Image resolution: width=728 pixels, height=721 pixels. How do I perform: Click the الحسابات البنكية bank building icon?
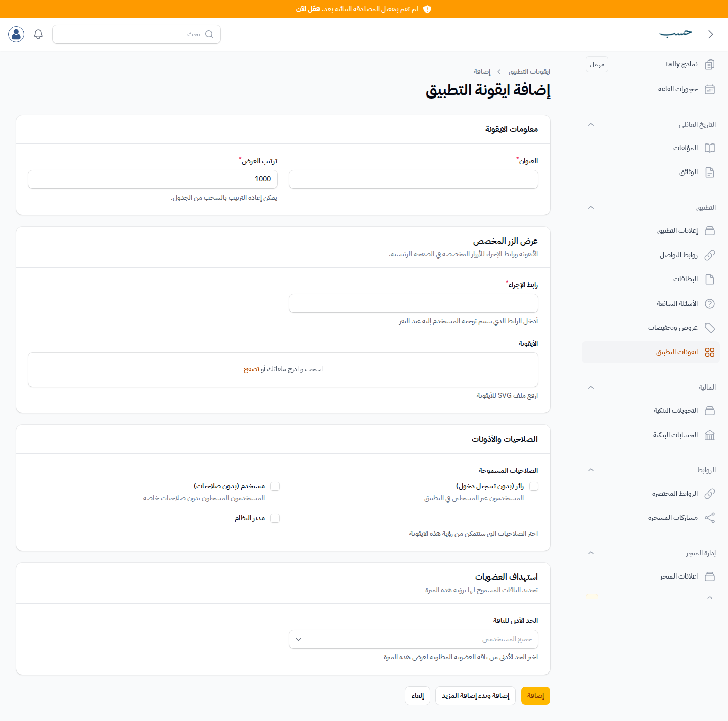point(710,435)
